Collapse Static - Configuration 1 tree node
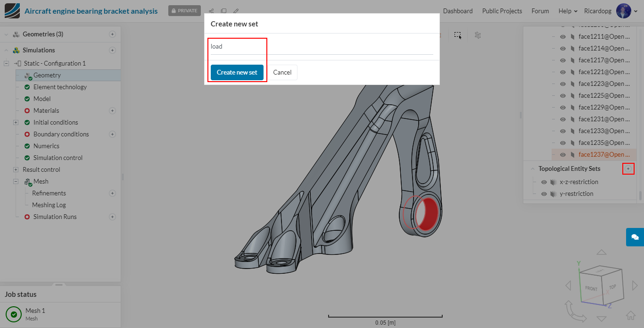The height and width of the screenshot is (328, 644). tap(6, 63)
